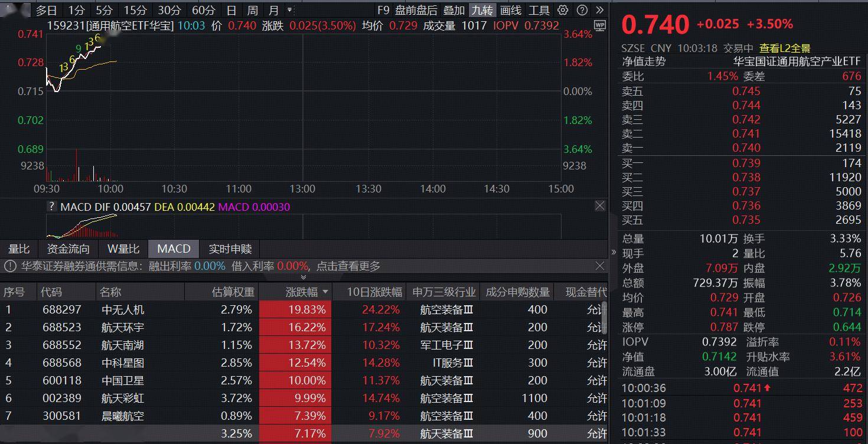Click the MACD indicator help question icon
Viewport: 868px width, 444px height.
pos(52,207)
